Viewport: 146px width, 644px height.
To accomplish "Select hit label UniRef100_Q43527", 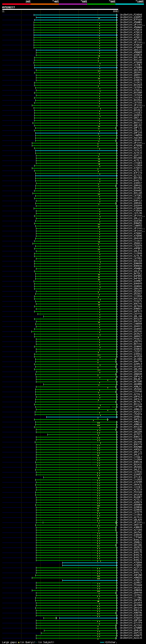I will (x=131, y=334).
